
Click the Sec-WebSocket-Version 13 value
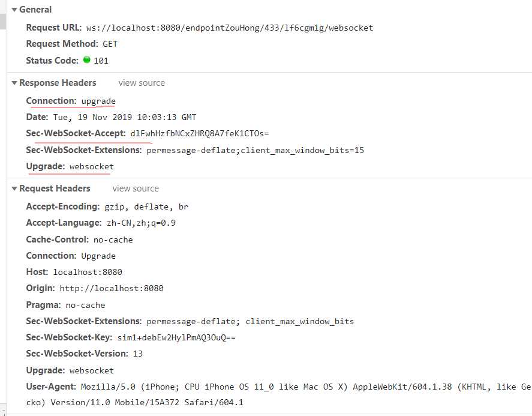coord(138,354)
